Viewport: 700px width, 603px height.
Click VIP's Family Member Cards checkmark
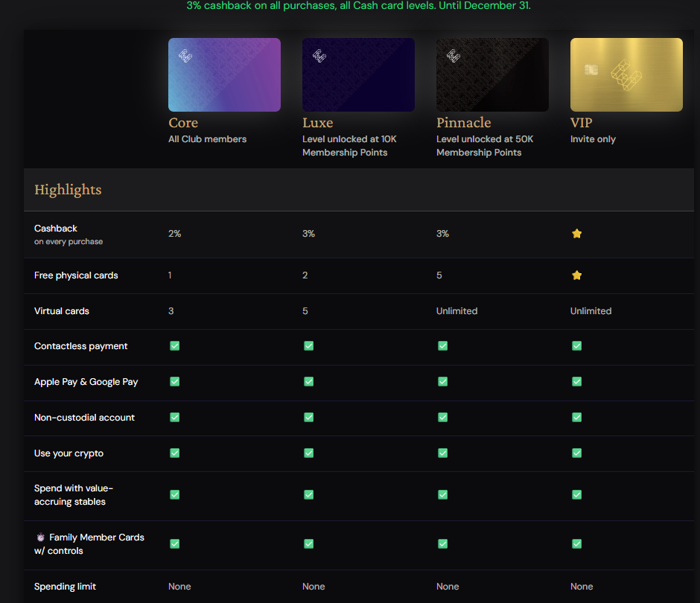click(577, 543)
